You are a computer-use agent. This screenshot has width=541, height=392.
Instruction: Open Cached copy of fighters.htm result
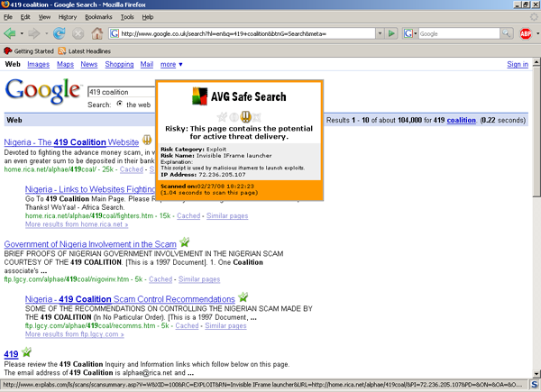click(188, 215)
